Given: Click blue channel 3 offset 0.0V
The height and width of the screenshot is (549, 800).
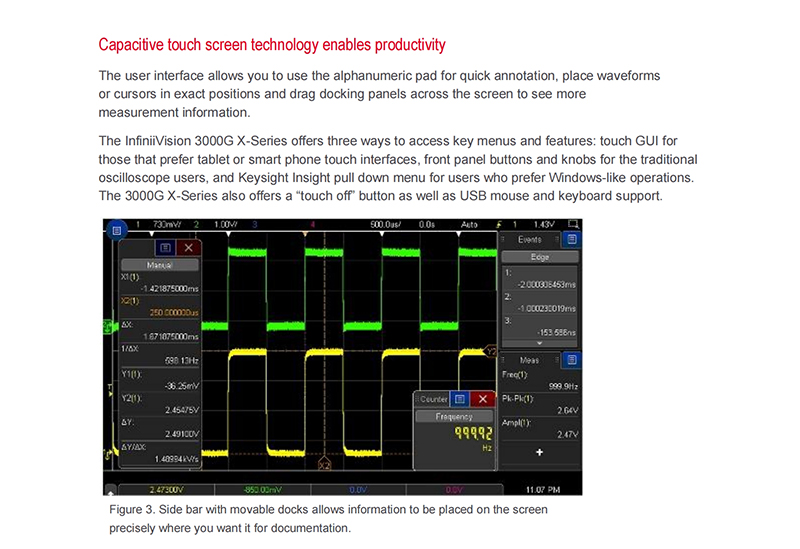Looking at the screenshot, I should pos(358,490).
